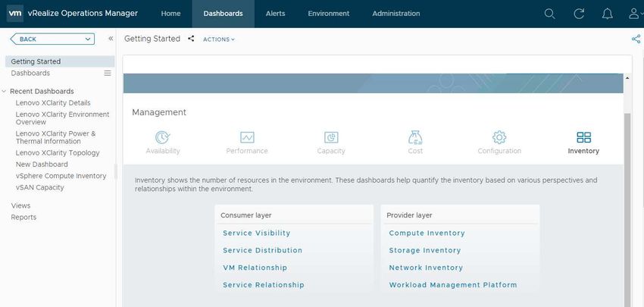Select the Performance chart icon
This screenshot has height=307, width=644.
tap(247, 137)
